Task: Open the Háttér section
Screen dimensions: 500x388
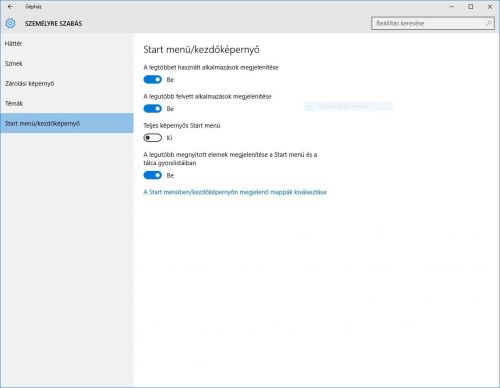Action: pos(67,43)
